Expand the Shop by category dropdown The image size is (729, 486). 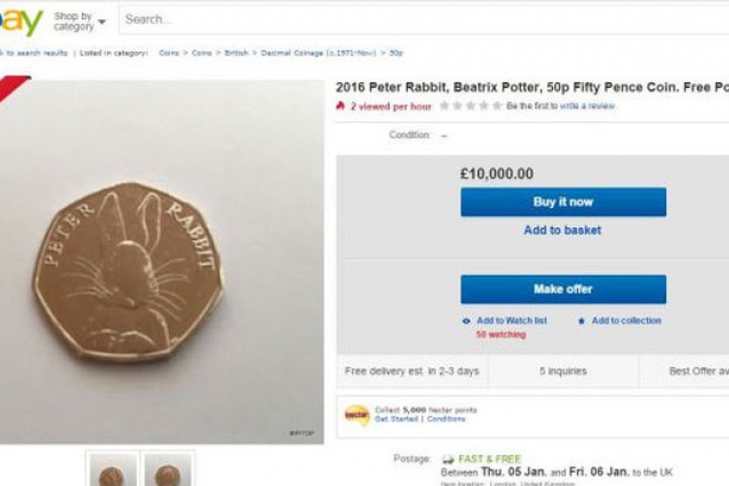tap(80, 21)
